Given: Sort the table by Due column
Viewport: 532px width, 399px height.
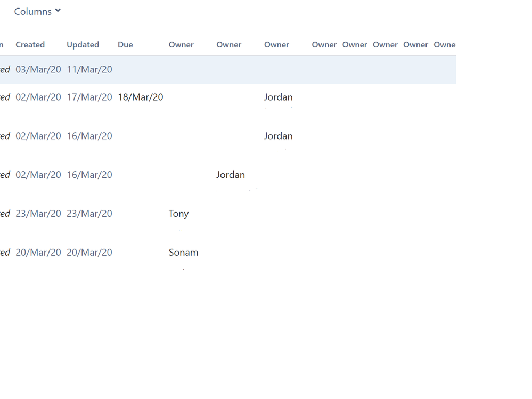Looking at the screenshot, I should (x=125, y=44).
